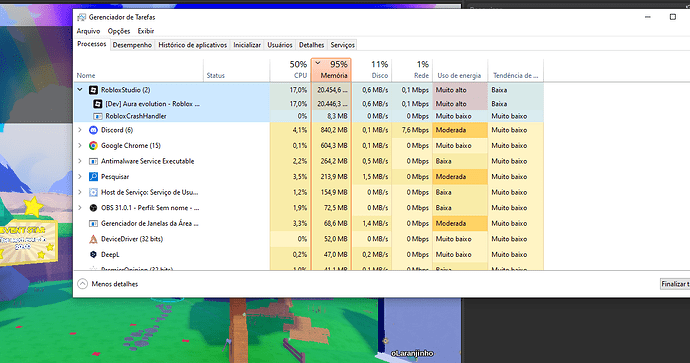Expand the Google Chrome (15) group

80,146
